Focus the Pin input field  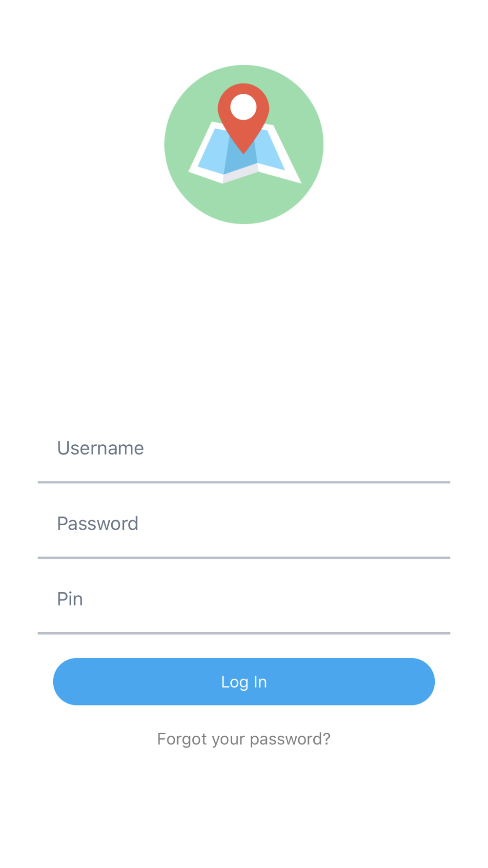click(x=244, y=599)
